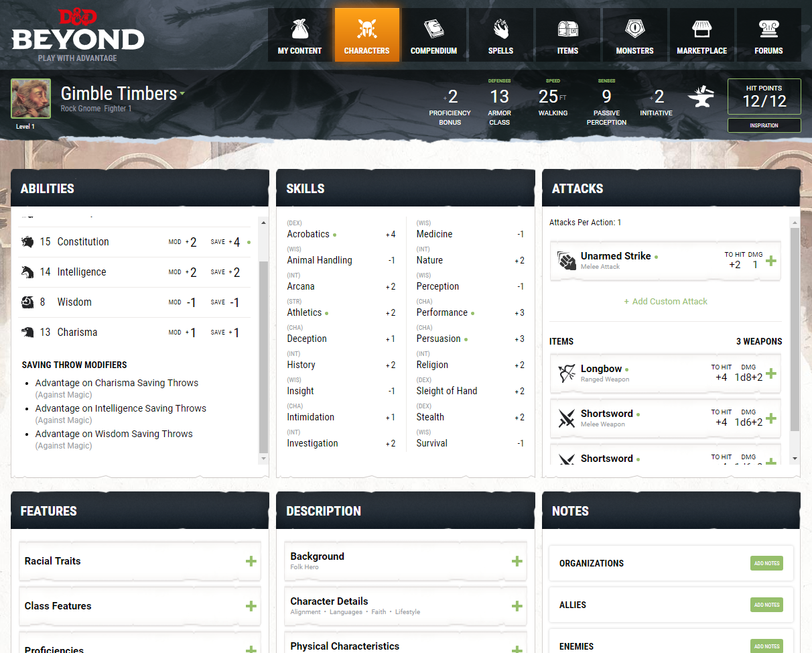Click the Walking speed 25 ft value
Viewport: 812px width, 653px height.
pos(552,97)
